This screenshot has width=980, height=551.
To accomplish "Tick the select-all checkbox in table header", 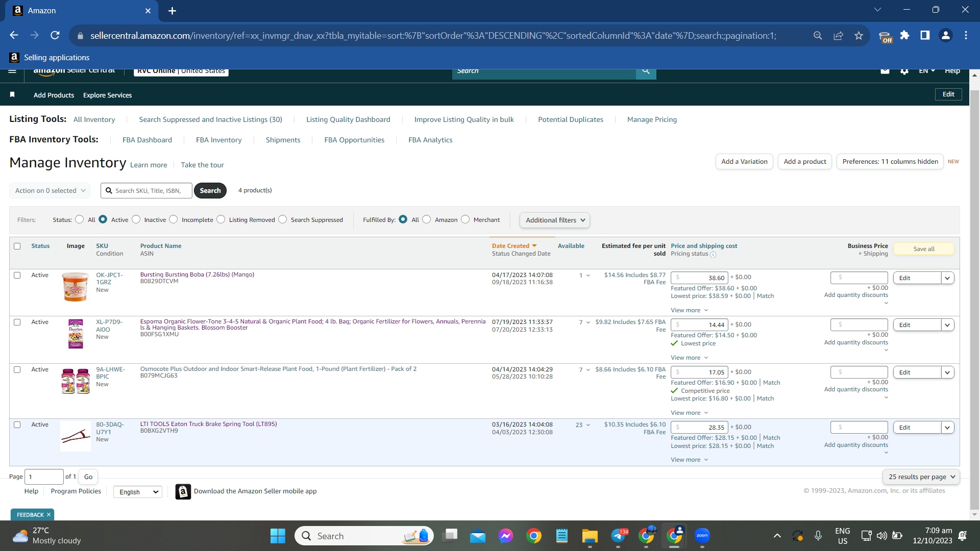I will tap(17, 246).
